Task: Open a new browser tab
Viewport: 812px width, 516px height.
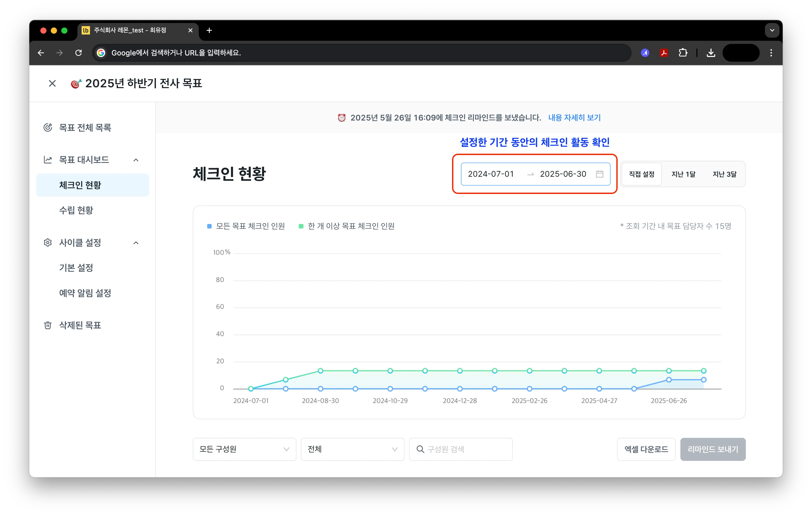Action: [209, 30]
